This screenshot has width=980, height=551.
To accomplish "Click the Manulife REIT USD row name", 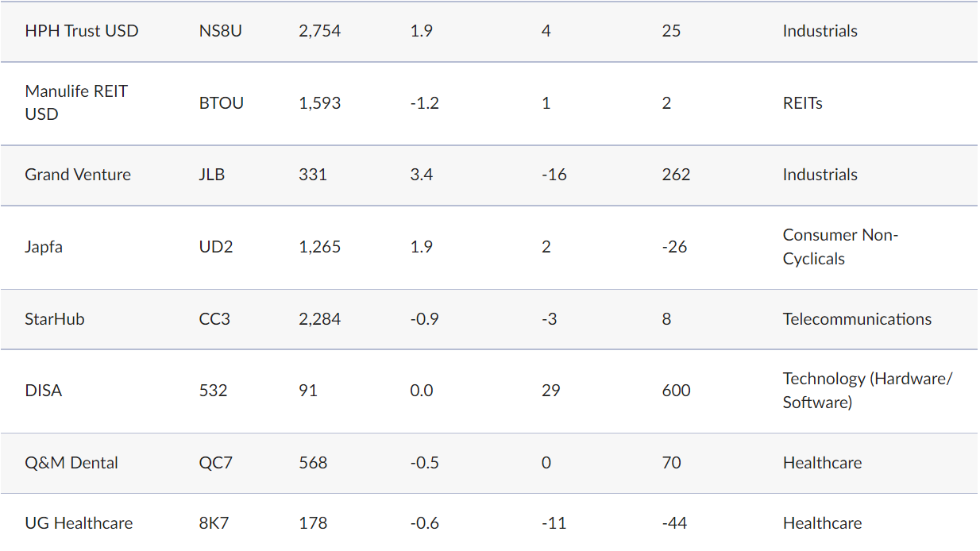I will click(x=76, y=102).
